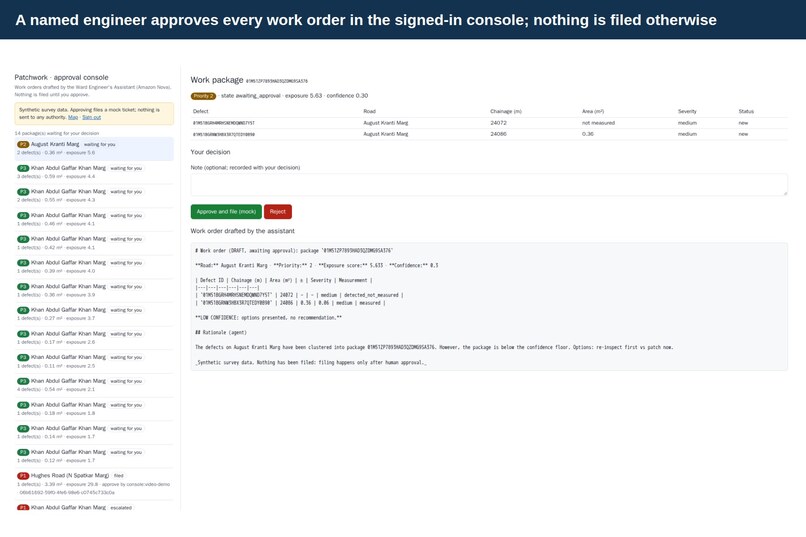Image resolution: width=806 pixels, height=537 pixels.
Task: Open the escalated Khan Abdul Gaffar Khan Marg package
Action: tap(94, 507)
